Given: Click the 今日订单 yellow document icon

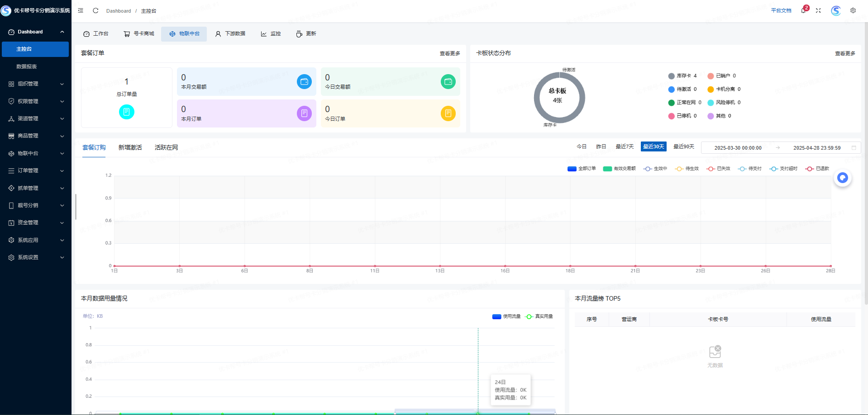Looking at the screenshot, I should coord(448,113).
